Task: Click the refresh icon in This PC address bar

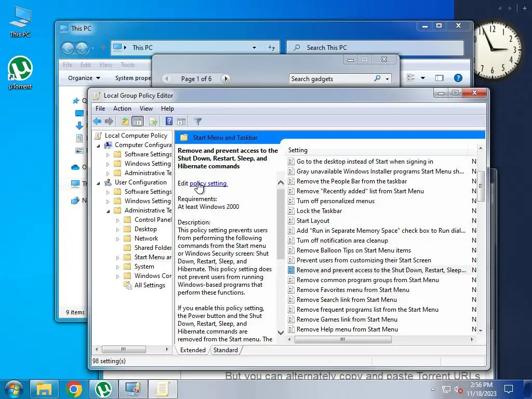Action: point(271,47)
